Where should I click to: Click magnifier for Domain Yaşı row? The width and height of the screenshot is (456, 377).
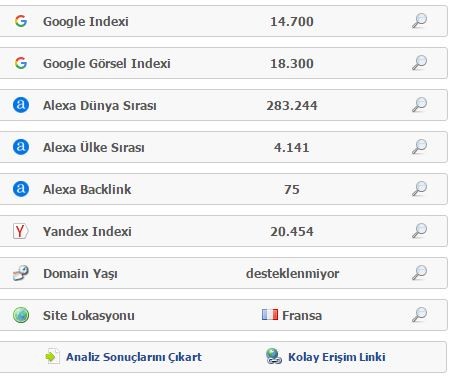point(419,273)
